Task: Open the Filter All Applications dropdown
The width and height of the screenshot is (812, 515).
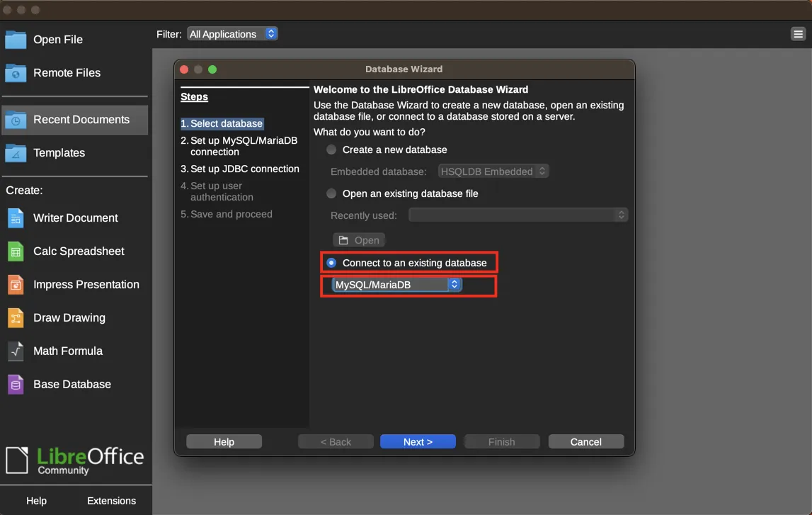Action: point(232,34)
